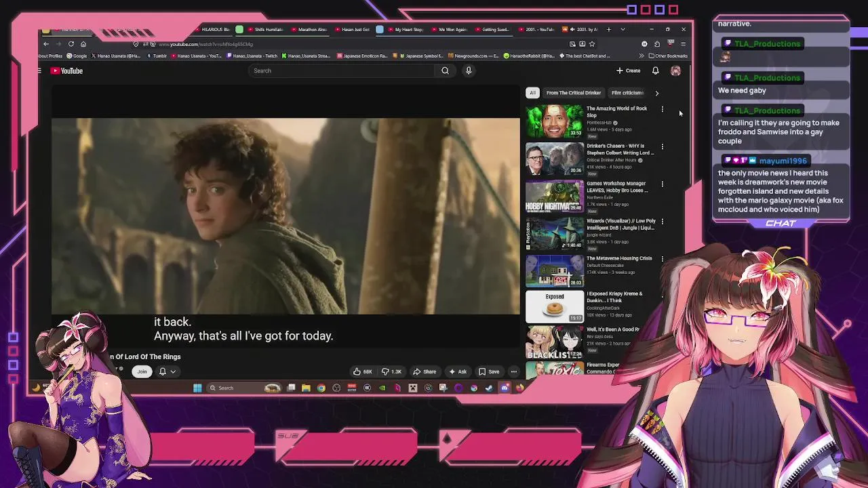Open options menu for Metaverse Housing Crisis

tap(663, 258)
